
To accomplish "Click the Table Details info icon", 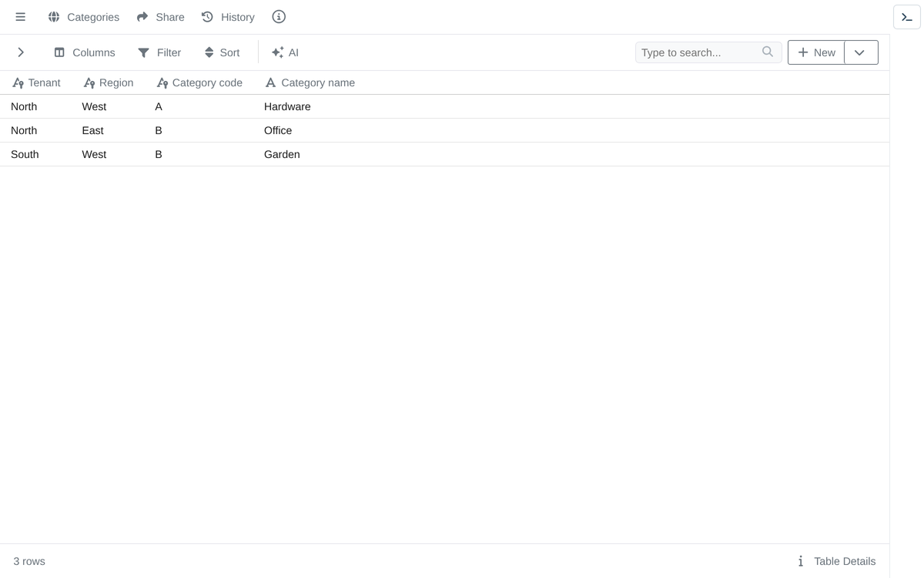I will 801,561.
